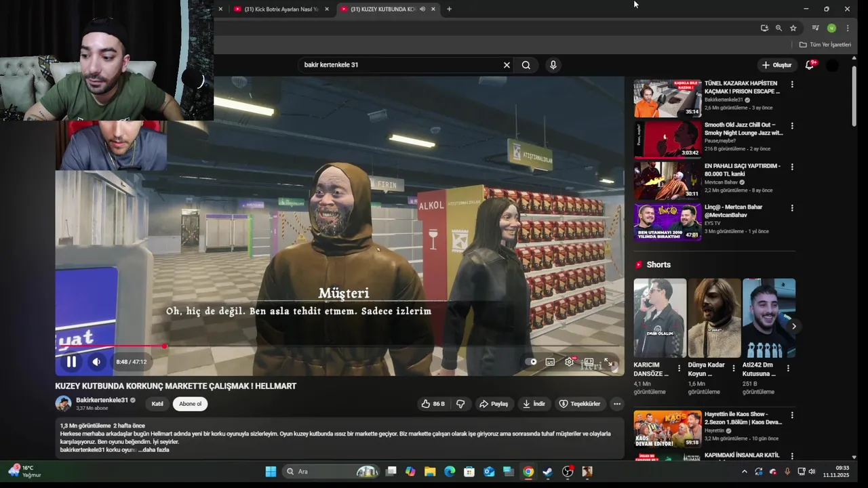Launch Microsoft Edge from the taskbar
The width and height of the screenshot is (868, 488).
(x=450, y=472)
